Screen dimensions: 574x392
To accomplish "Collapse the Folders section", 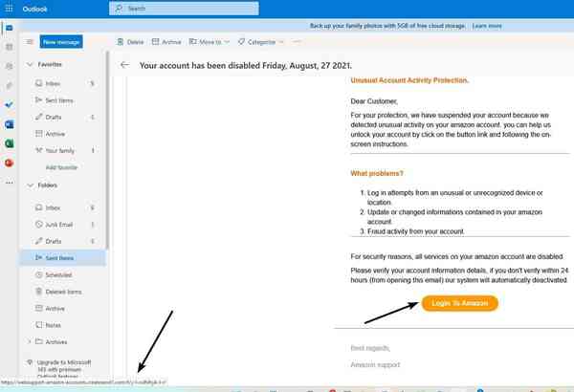I will coord(30,185).
